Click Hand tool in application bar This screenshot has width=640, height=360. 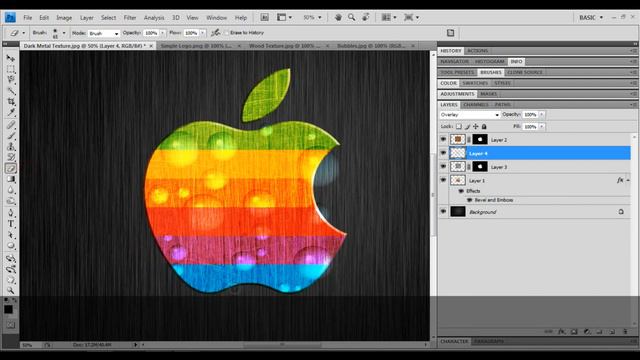click(338, 18)
